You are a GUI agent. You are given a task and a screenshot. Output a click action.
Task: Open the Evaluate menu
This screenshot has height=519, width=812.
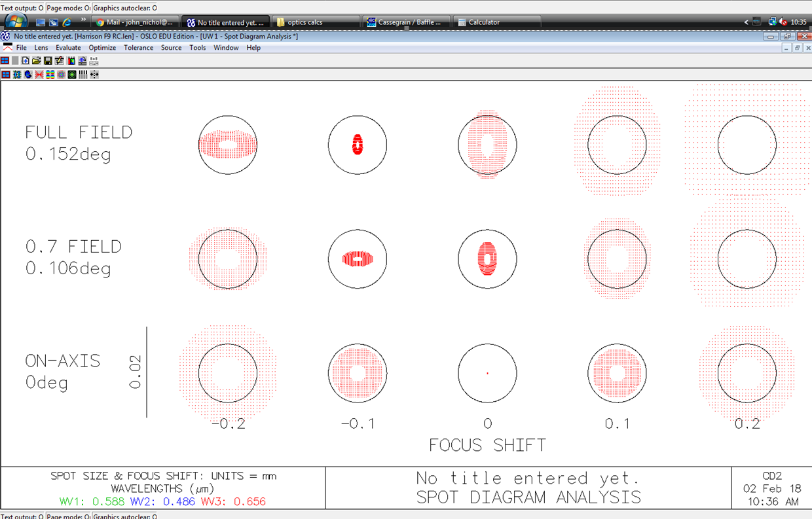pos(68,48)
